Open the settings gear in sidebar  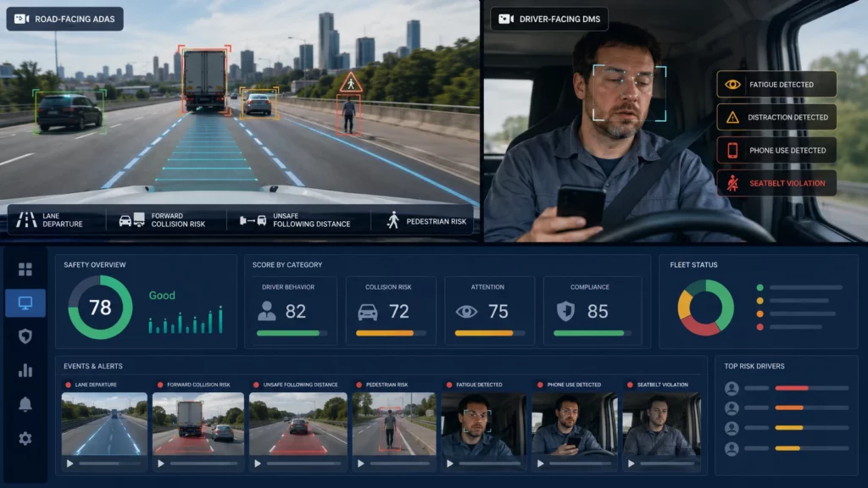tap(25, 438)
